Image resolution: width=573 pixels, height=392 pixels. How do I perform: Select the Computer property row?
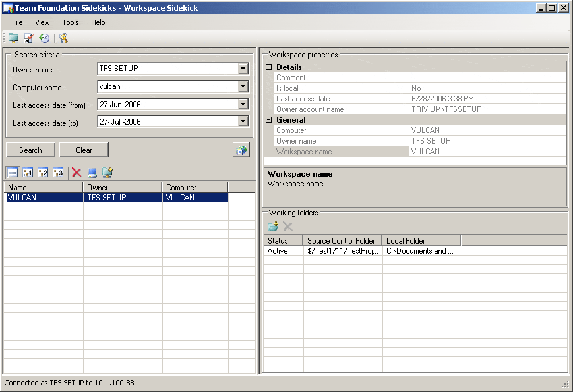pos(420,130)
